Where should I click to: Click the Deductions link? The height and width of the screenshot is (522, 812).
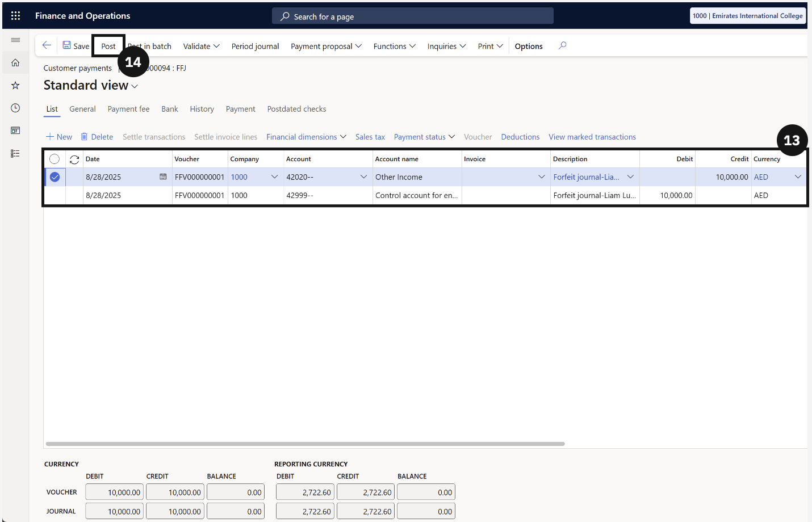[520, 137]
